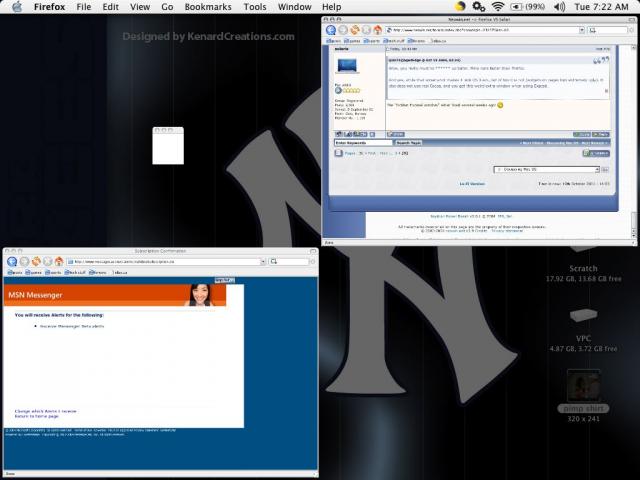Viewport: 640px width, 480px height.
Task: Stop loading the Subscription Confirmation page
Action: [48, 261]
